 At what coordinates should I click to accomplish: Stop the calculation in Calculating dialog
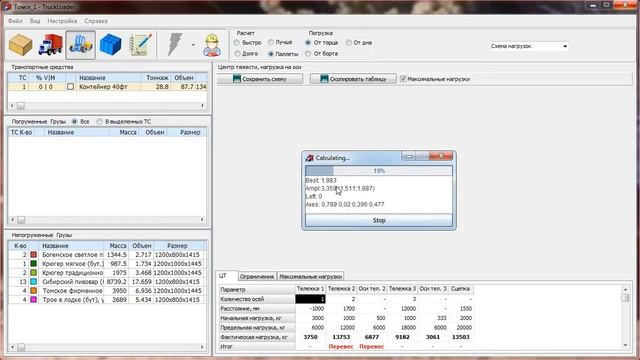(x=379, y=220)
